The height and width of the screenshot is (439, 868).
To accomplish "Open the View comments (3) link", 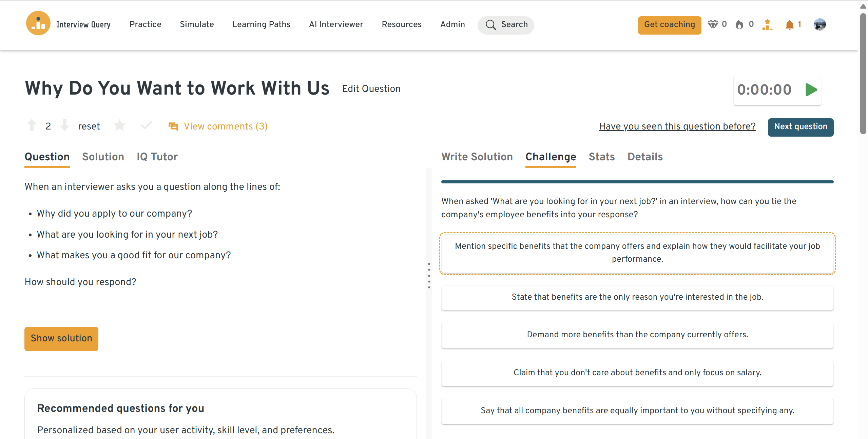I will pos(225,126).
